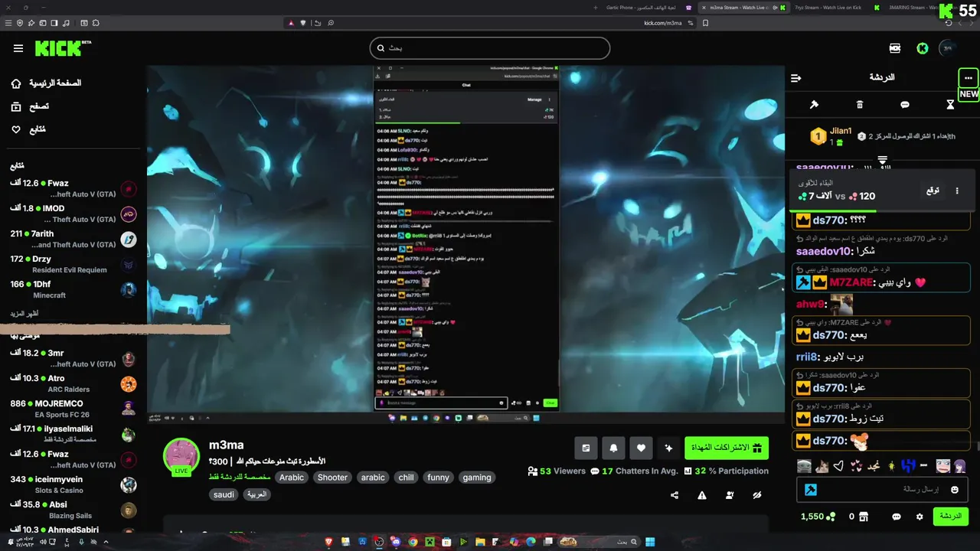Open the channel points shop icon

pos(863,517)
